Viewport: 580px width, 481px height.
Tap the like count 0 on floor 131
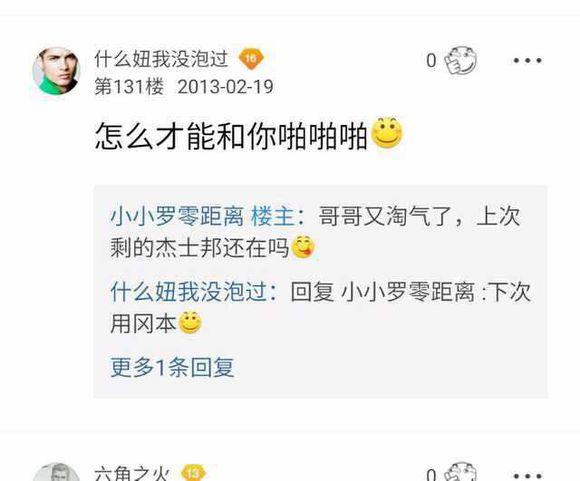click(x=431, y=61)
